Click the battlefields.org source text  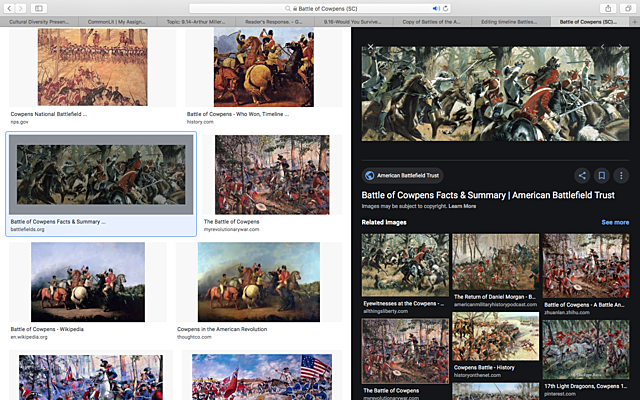27,229
